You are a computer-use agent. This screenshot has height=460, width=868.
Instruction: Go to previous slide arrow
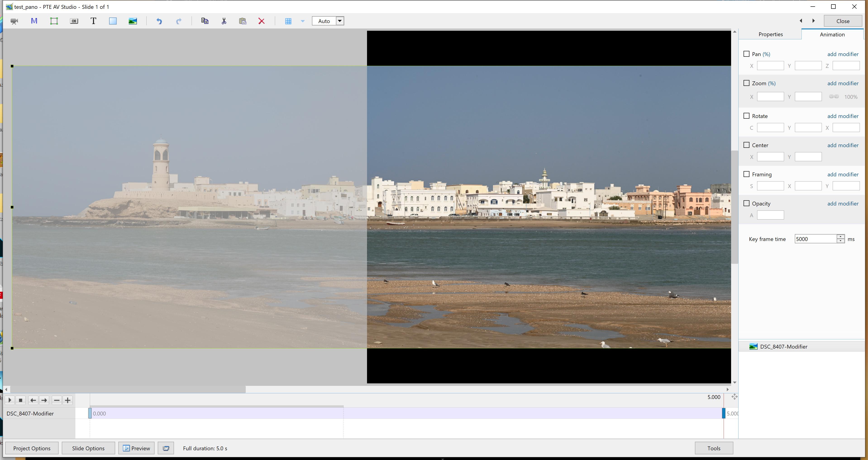coord(801,21)
